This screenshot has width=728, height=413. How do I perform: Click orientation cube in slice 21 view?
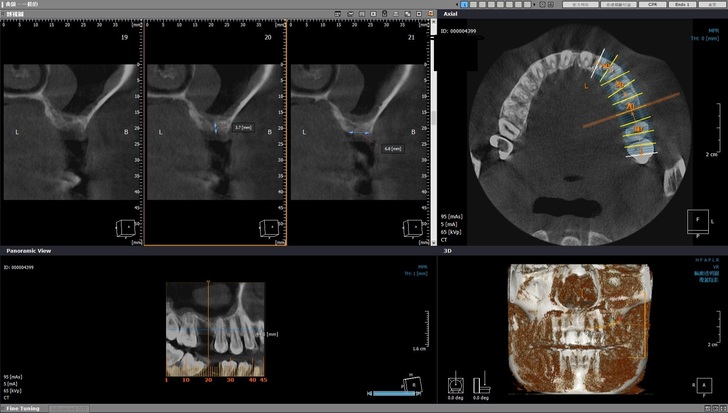pos(412,228)
